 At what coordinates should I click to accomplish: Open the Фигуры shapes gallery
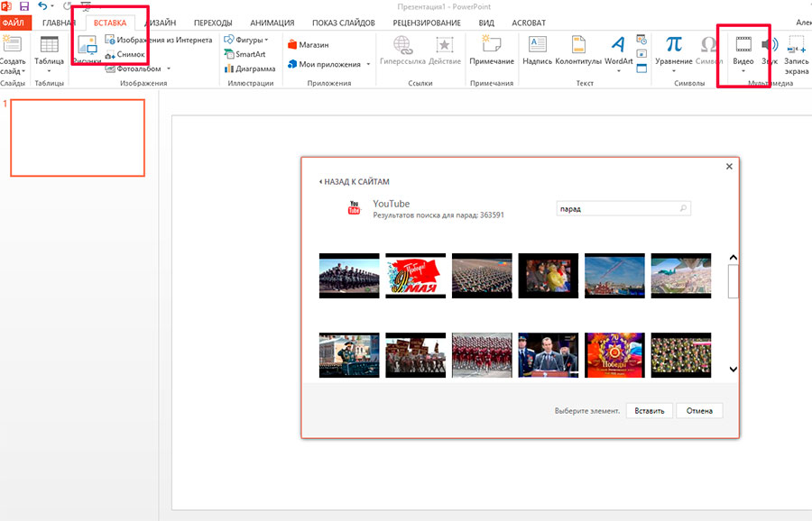click(x=246, y=40)
